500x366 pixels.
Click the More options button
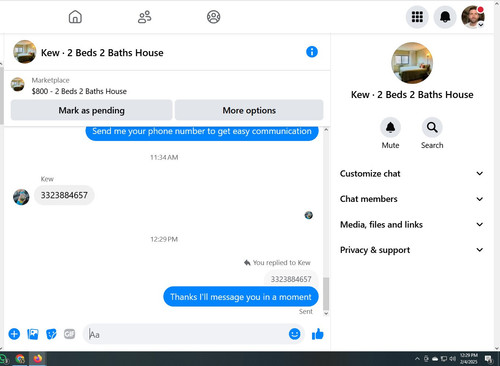click(x=249, y=110)
